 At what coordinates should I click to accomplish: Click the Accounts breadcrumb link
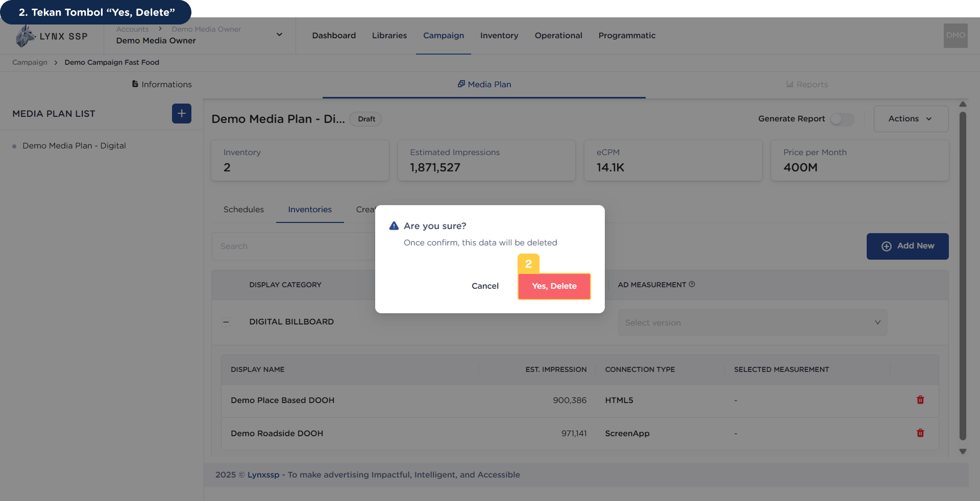click(132, 29)
